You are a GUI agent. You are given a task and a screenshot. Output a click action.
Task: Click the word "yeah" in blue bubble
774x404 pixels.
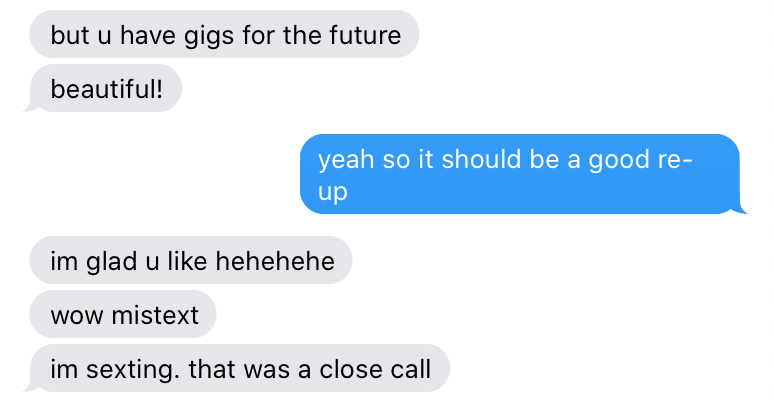[346, 161]
